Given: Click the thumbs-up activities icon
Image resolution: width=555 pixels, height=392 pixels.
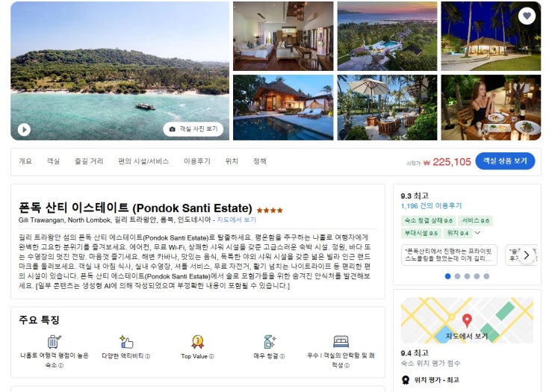Looking at the screenshot, I should (x=126, y=342).
